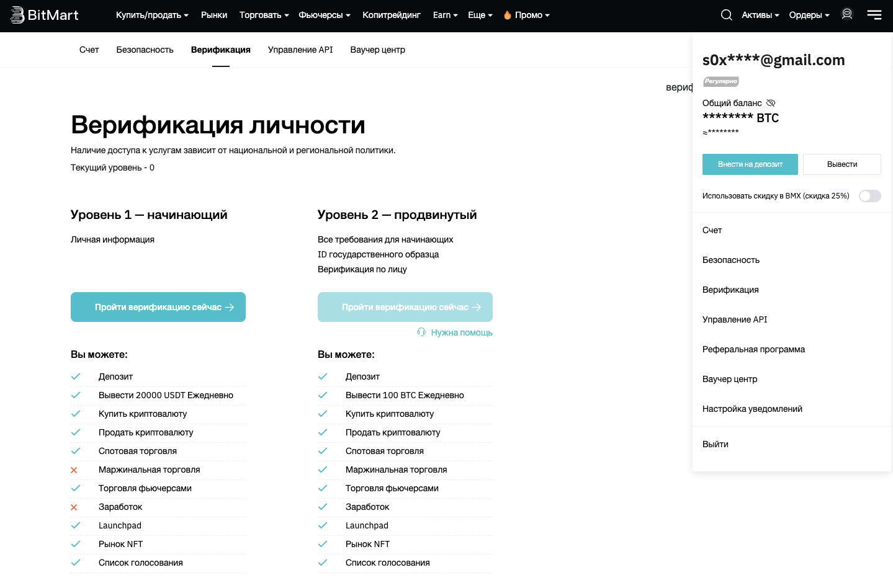Enable the BMX discount toggle
This screenshot has width=893, height=588.
pyautogui.click(x=869, y=196)
